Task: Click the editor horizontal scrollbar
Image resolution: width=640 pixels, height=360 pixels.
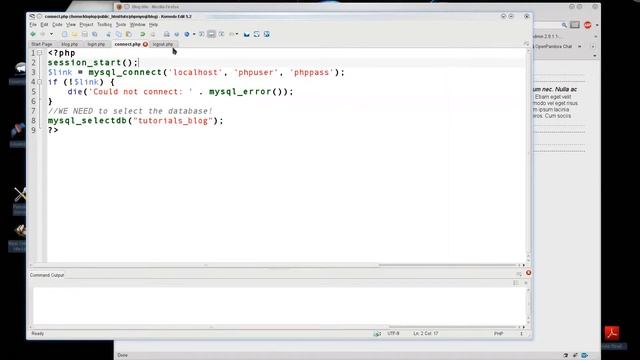Action: 277,265
